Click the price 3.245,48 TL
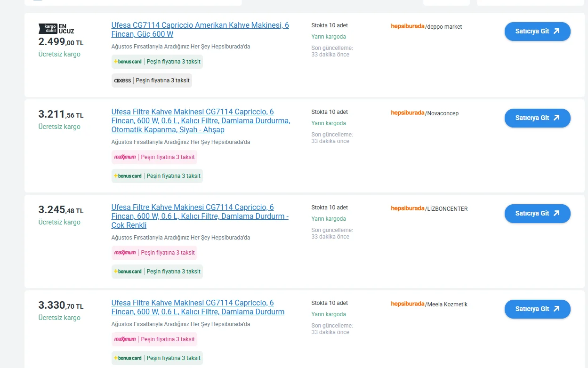Viewport: 588px width, 368px height. pyautogui.click(x=61, y=210)
